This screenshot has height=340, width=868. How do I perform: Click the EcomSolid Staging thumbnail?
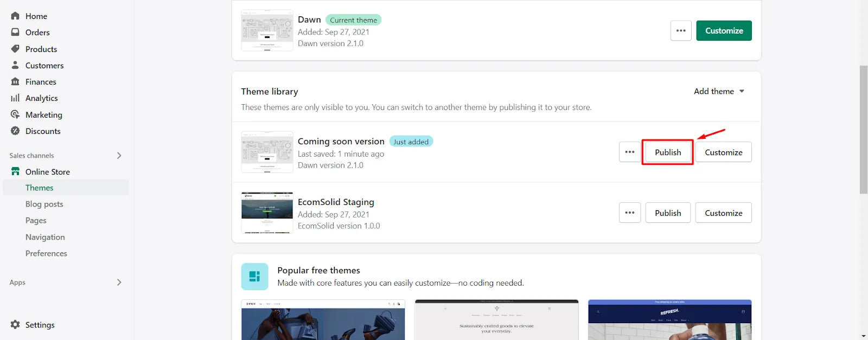[x=267, y=213]
